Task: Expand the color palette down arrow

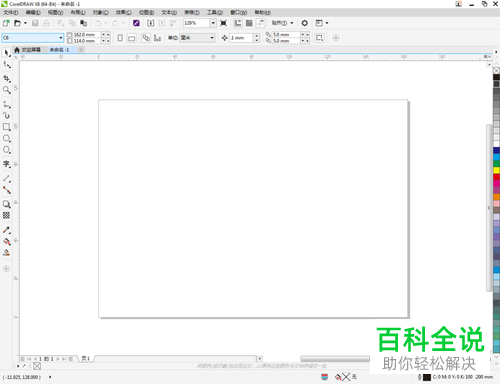Action: point(496,357)
